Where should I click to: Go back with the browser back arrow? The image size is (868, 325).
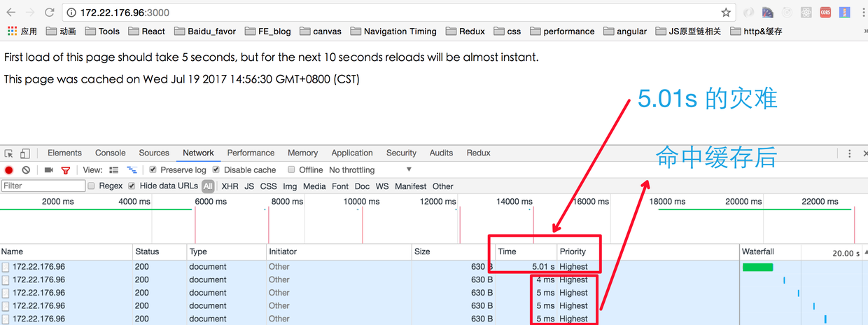[11, 13]
